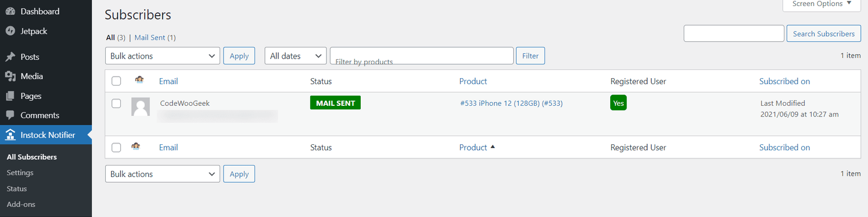Expand the Screen Options panel
Viewport: 868px width, 217px height.
[821, 4]
